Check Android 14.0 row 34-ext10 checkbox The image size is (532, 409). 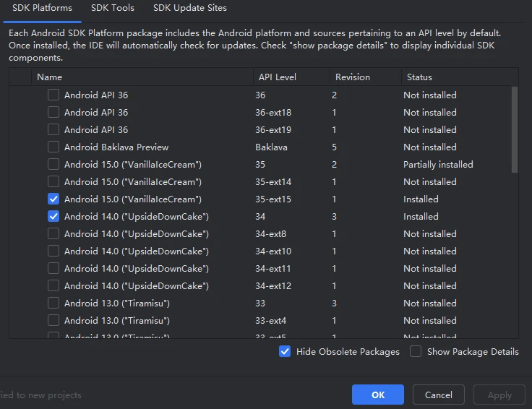pyautogui.click(x=53, y=251)
